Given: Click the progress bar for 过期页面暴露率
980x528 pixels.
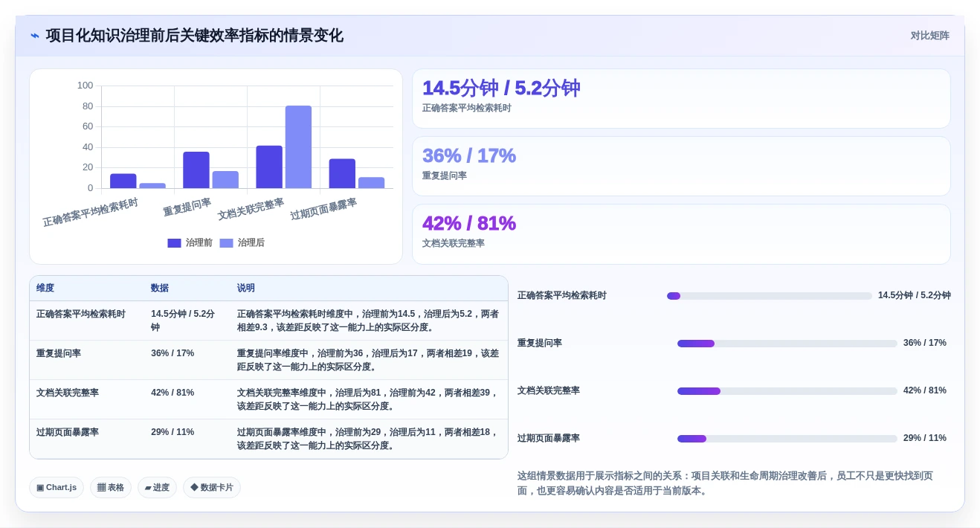Looking at the screenshot, I should coord(787,439).
